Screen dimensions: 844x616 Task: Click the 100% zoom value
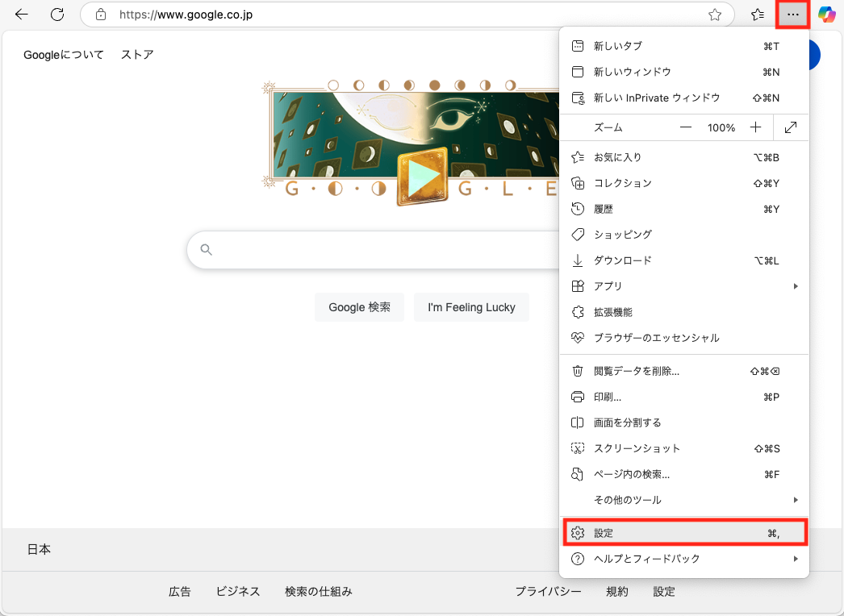721,127
